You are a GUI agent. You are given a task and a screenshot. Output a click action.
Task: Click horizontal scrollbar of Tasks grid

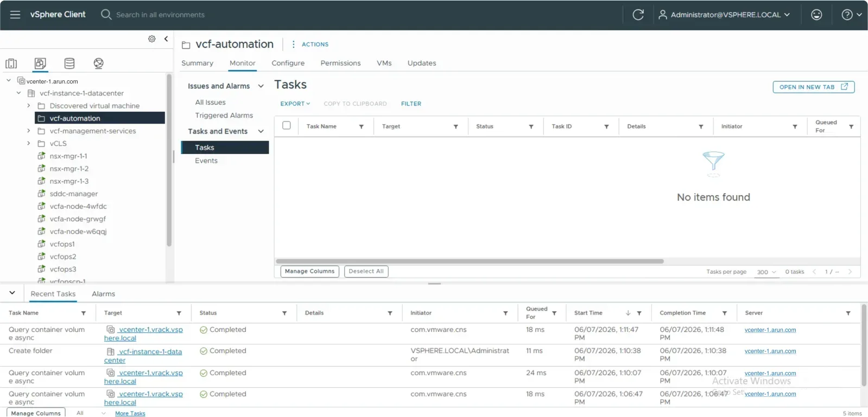[470, 261]
